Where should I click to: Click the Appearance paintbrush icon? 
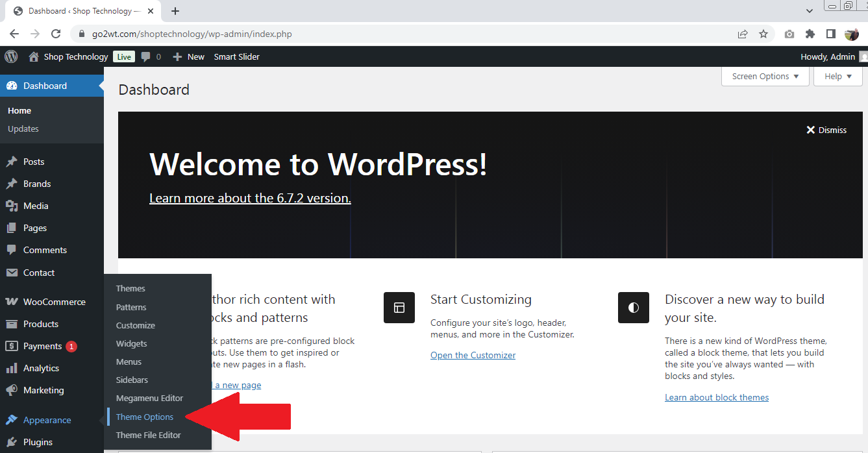coord(12,420)
